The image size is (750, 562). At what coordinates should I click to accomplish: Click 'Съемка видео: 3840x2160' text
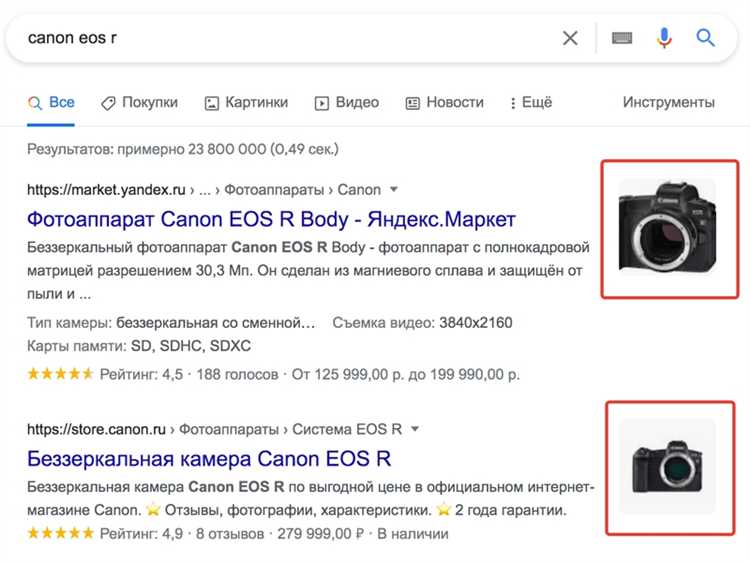[x=422, y=323]
